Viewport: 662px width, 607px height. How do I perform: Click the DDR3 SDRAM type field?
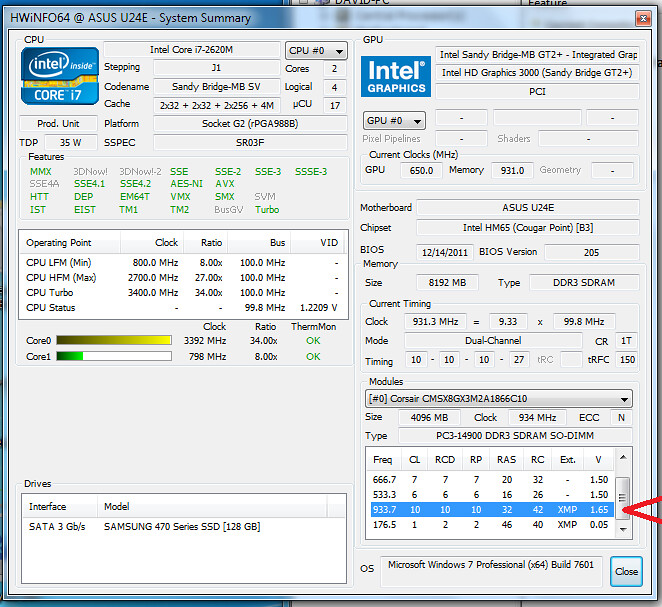[584, 282]
